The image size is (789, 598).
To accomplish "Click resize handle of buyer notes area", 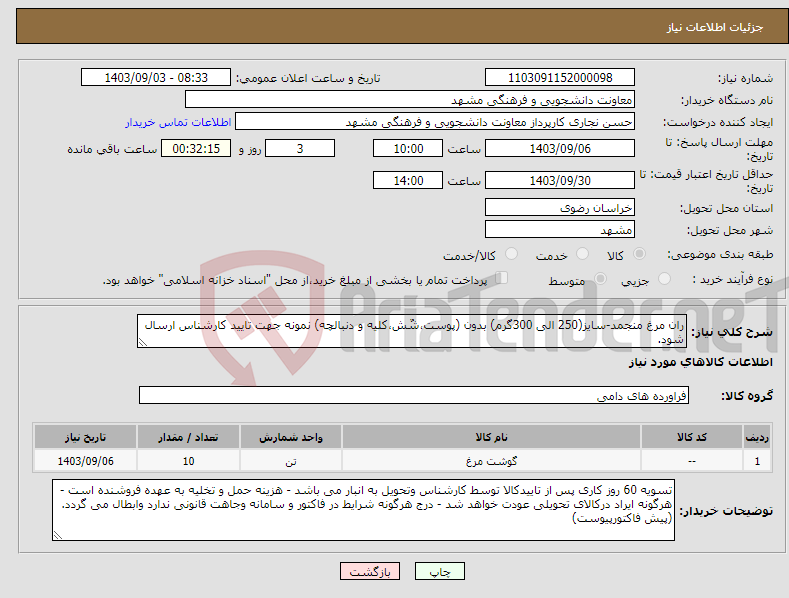I will [58, 535].
